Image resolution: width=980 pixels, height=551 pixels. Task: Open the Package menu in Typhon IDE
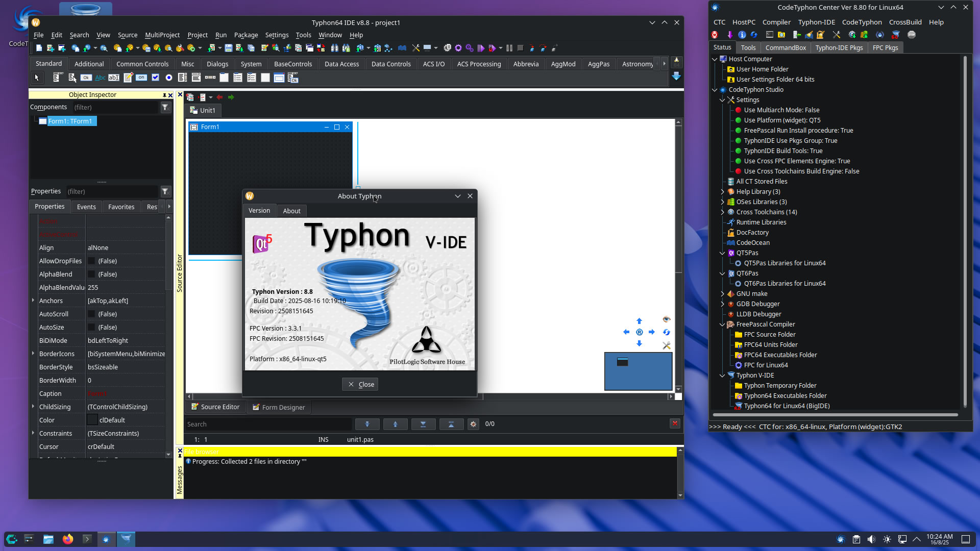pyautogui.click(x=246, y=35)
